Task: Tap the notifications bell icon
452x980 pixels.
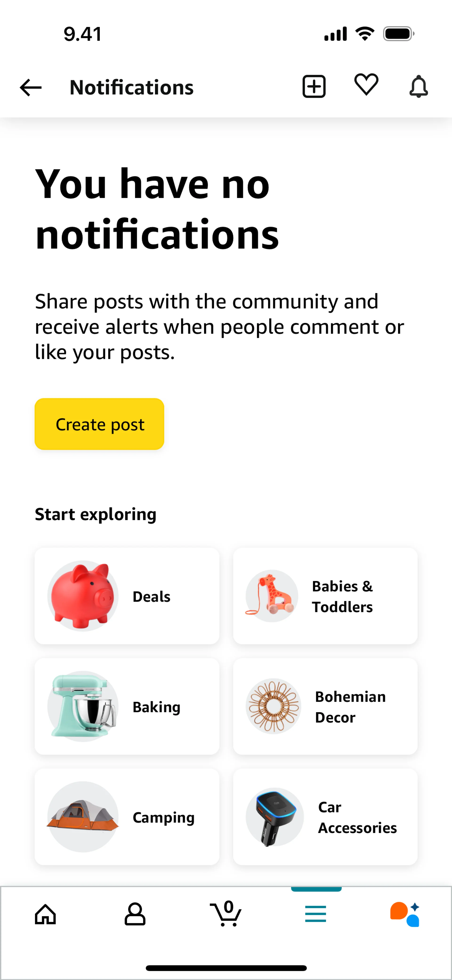Action: click(x=419, y=86)
